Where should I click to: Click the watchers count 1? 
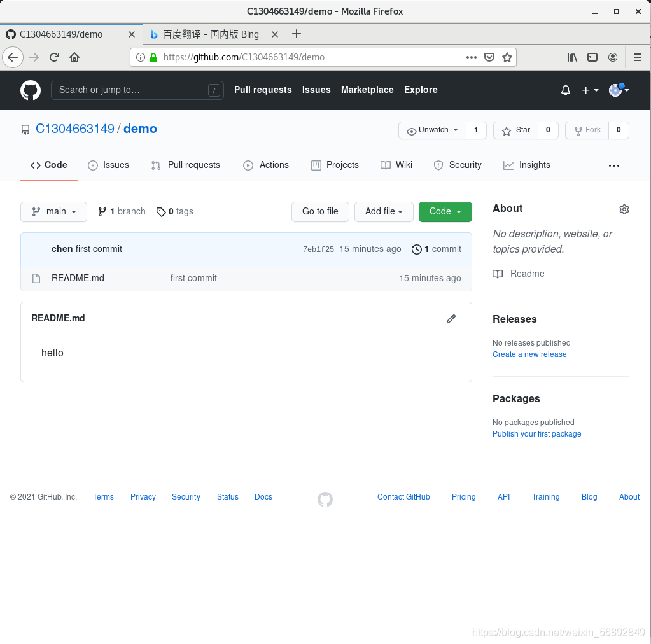pyautogui.click(x=476, y=130)
